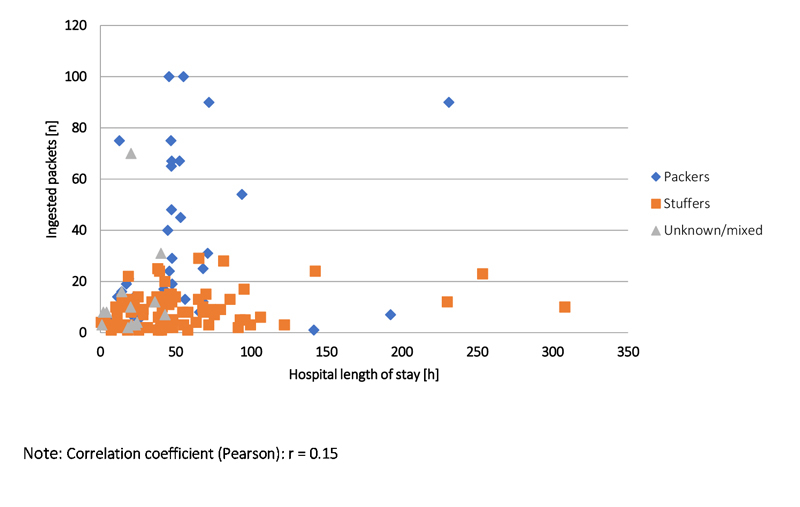Select the Stuffers square at 140 hours, 24 packets
Viewport: 800px width, 507px height.
pyautogui.click(x=315, y=271)
